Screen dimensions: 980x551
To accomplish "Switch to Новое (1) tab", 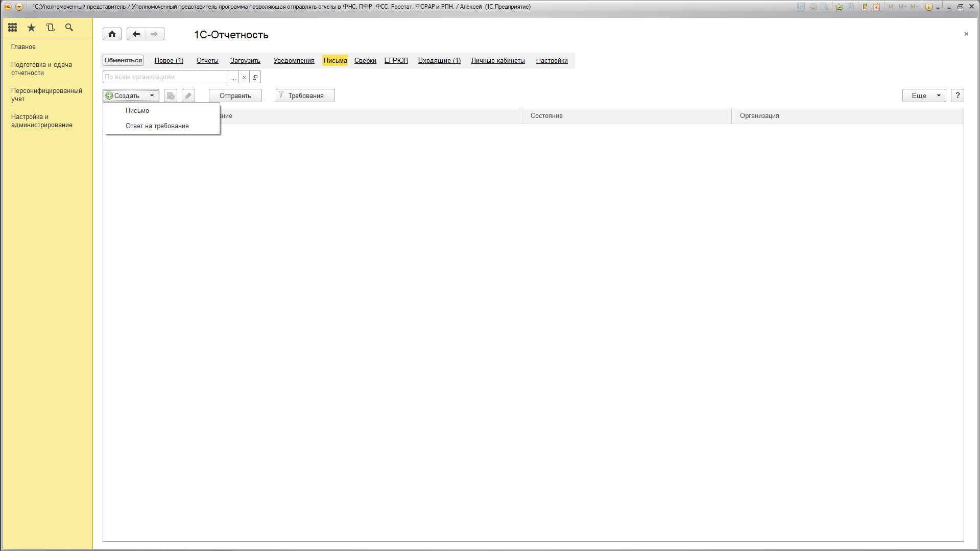I will coord(169,61).
